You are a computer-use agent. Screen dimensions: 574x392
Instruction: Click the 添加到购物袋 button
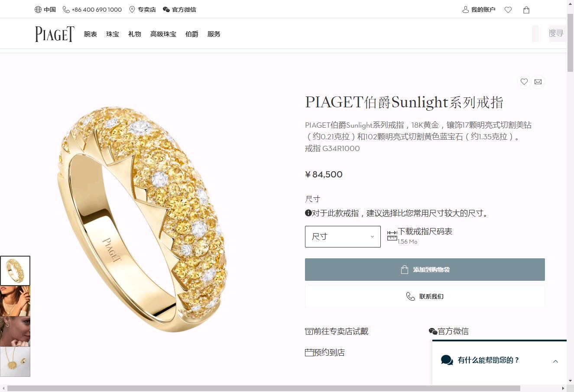pyautogui.click(x=425, y=270)
